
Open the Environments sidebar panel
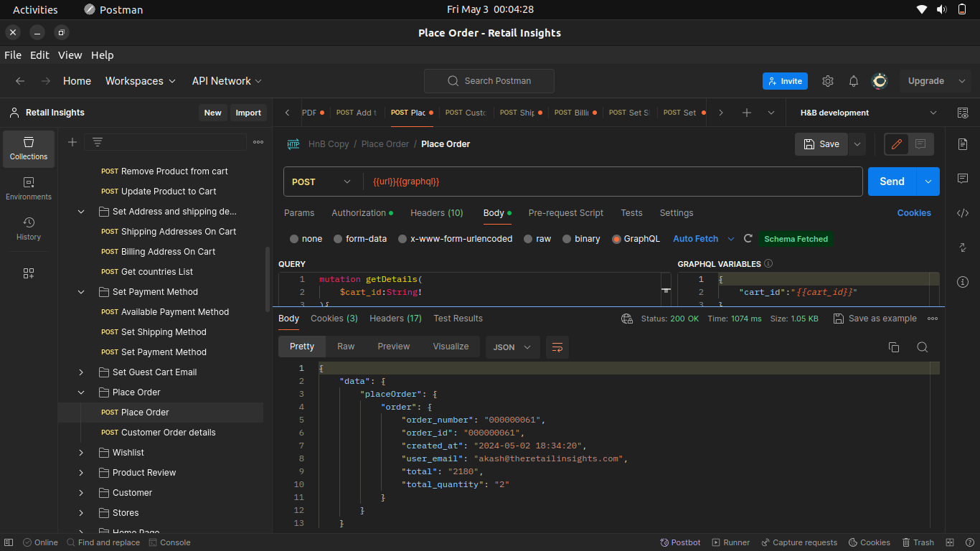pos(29,189)
